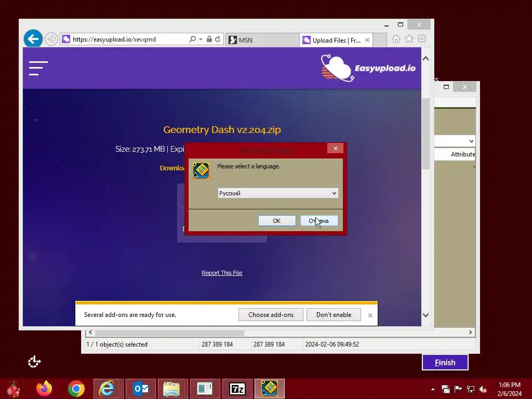Image resolution: width=532 pixels, height=399 pixels.
Task: Click the desktop icon above the taskbar
Action: pos(34,362)
